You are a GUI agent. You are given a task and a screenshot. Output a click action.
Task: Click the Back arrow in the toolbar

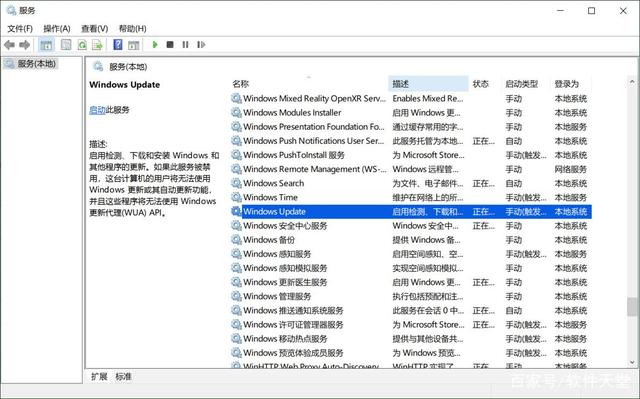pyautogui.click(x=9, y=45)
